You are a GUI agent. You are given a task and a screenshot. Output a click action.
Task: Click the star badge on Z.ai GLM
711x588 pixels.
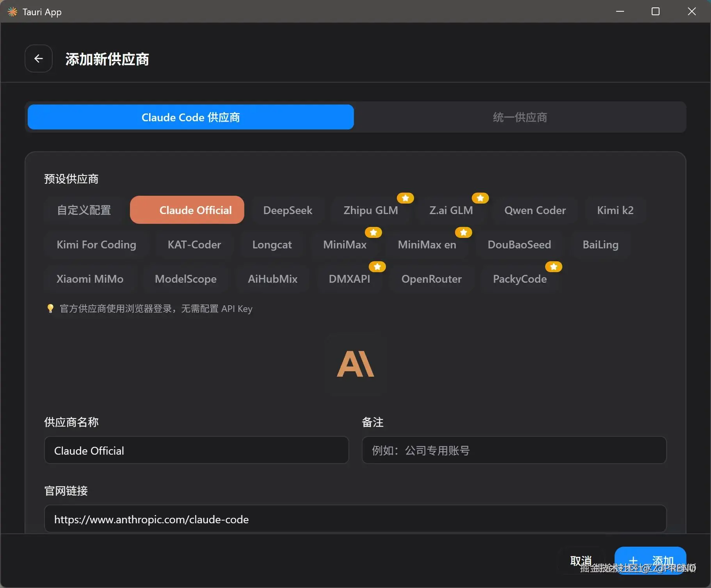(x=480, y=198)
